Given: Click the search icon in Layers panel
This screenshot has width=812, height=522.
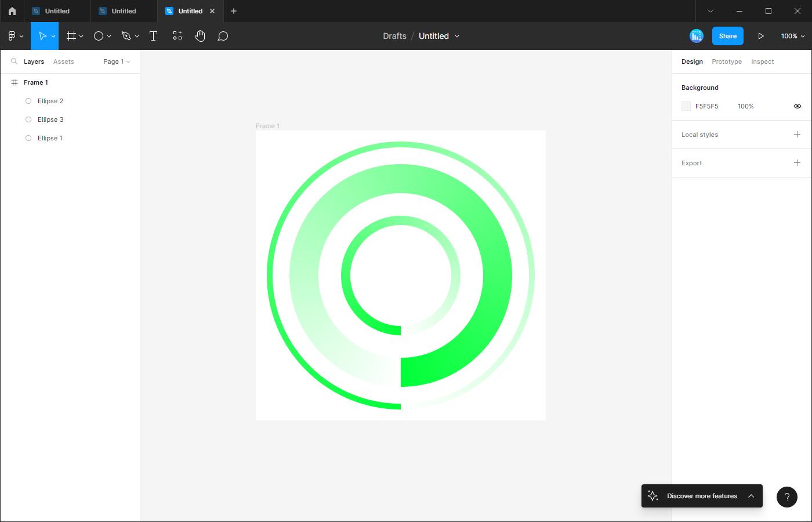Looking at the screenshot, I should pyautogui.click(x=14, y=61).
